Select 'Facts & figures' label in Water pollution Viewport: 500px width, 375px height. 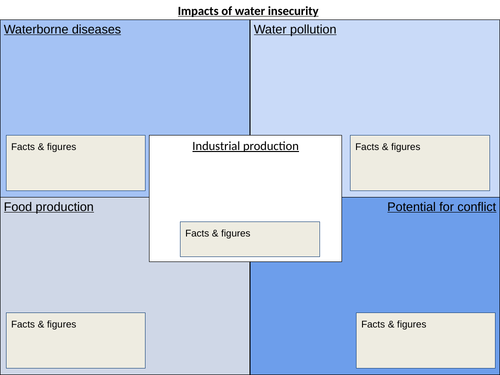[388, 147]
